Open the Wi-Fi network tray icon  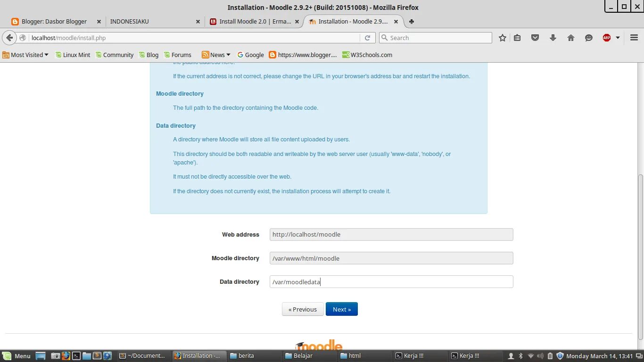pos(531,356)
